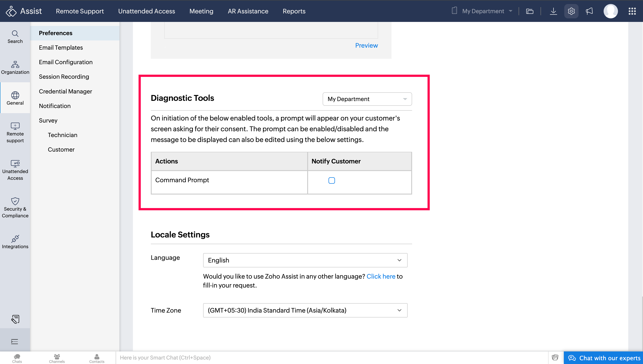Viewport: 643px width, 364px height.
Task: Go to Integrations in sidebar
Action: pos(15,242)
